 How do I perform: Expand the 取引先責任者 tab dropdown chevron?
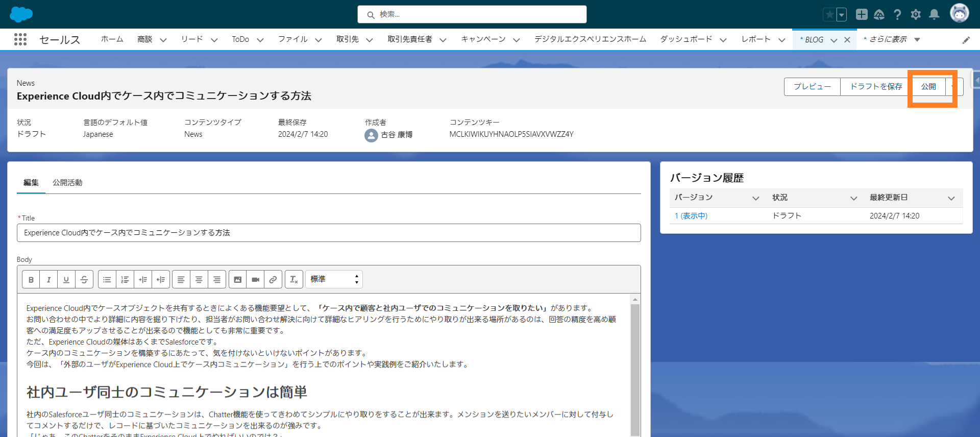click(443, 40)
